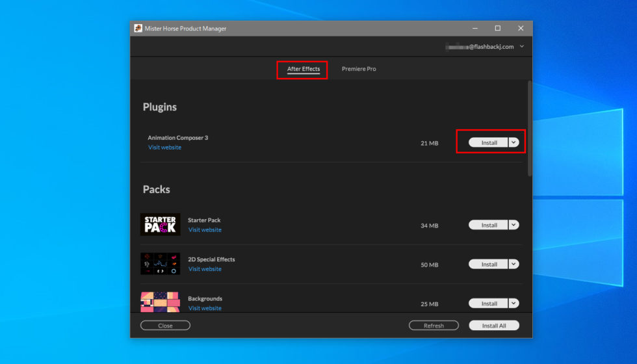Click the Mister Horse app icon in title bar
637x364 pixels.
click(138, 29)
